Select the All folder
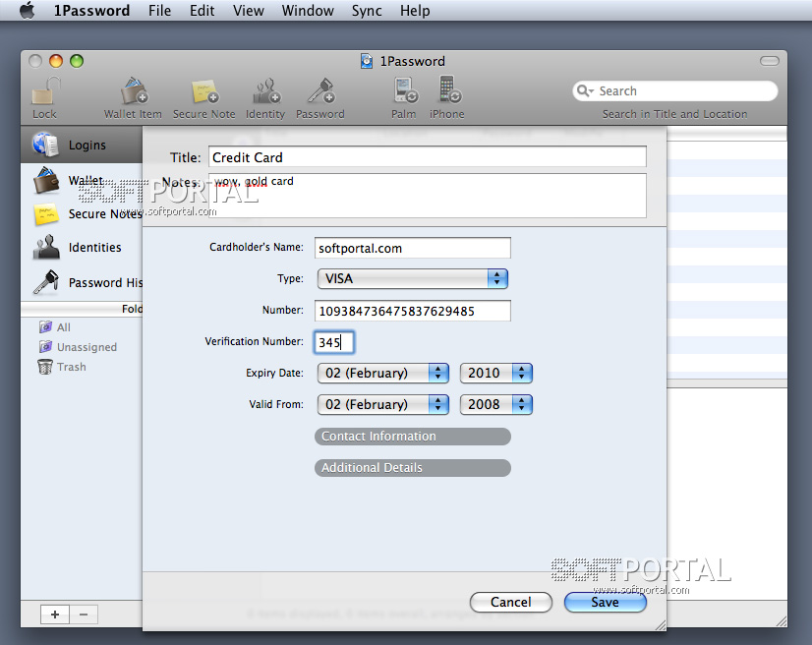The image size is (812, 645). [55, 327]
